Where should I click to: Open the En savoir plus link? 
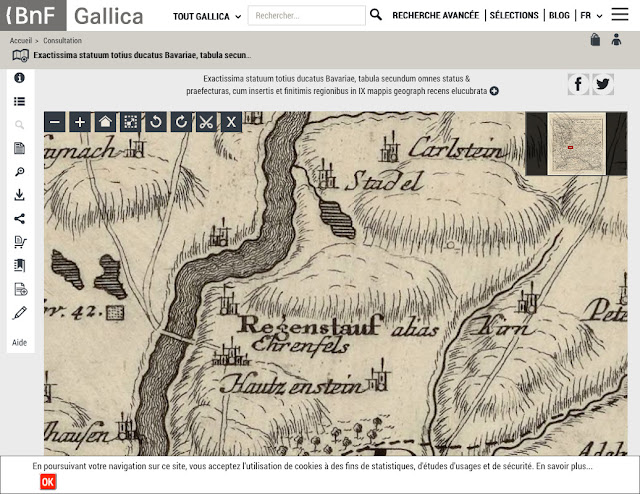[x=564, y=466]
